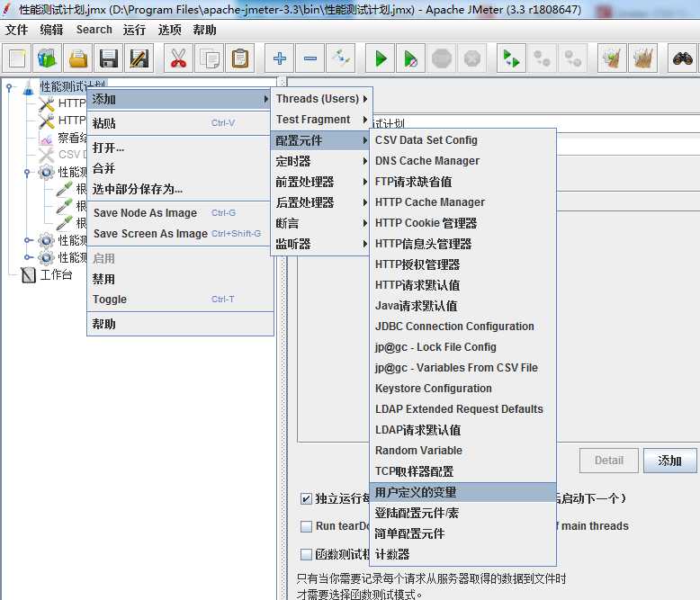Click the Search binoculars icon
Viewport: 700px width, 600px height.
coord(682,58)
